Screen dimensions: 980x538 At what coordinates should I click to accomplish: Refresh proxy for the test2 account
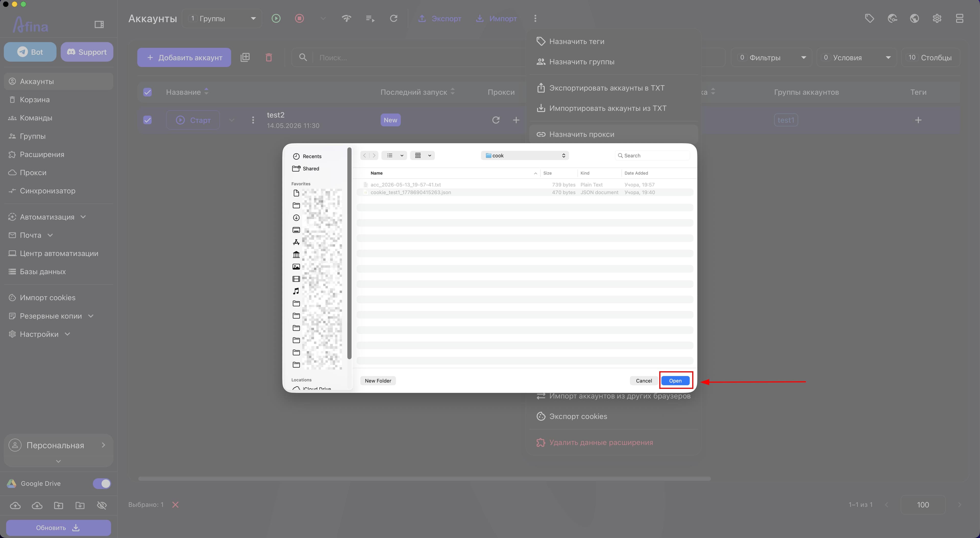tap(496, 120)
